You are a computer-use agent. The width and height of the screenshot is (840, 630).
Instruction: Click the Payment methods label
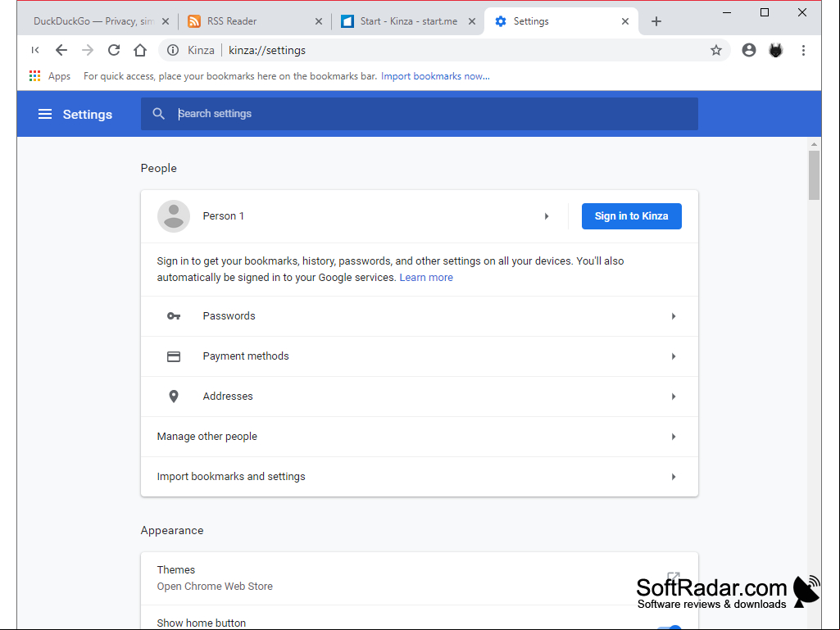pos(246,356)
